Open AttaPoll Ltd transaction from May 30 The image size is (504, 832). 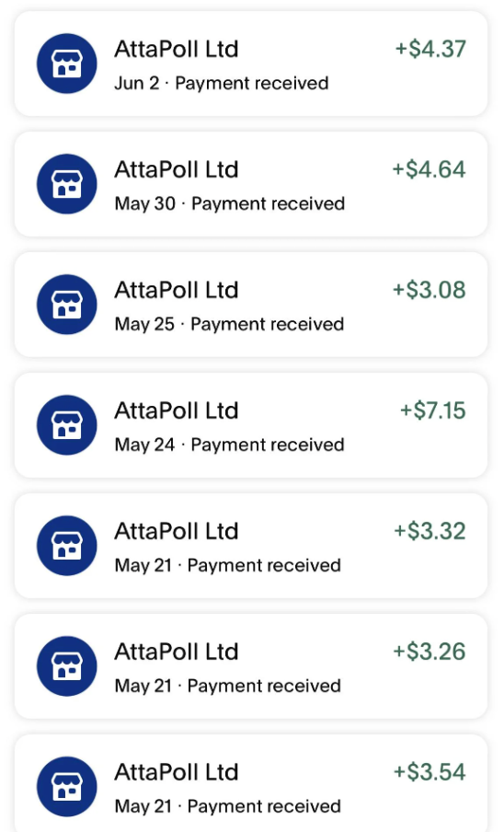coord(251,183)
